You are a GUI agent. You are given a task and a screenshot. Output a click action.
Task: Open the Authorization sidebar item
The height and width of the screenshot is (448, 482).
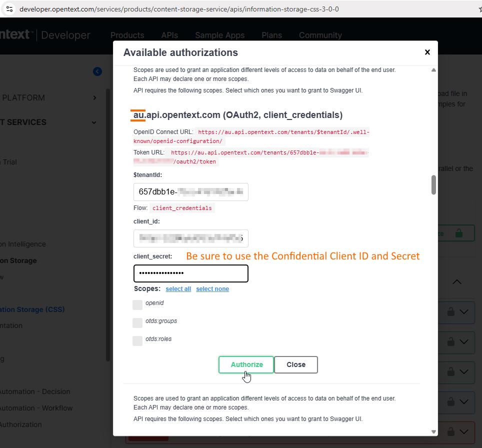tap(21, 424)
